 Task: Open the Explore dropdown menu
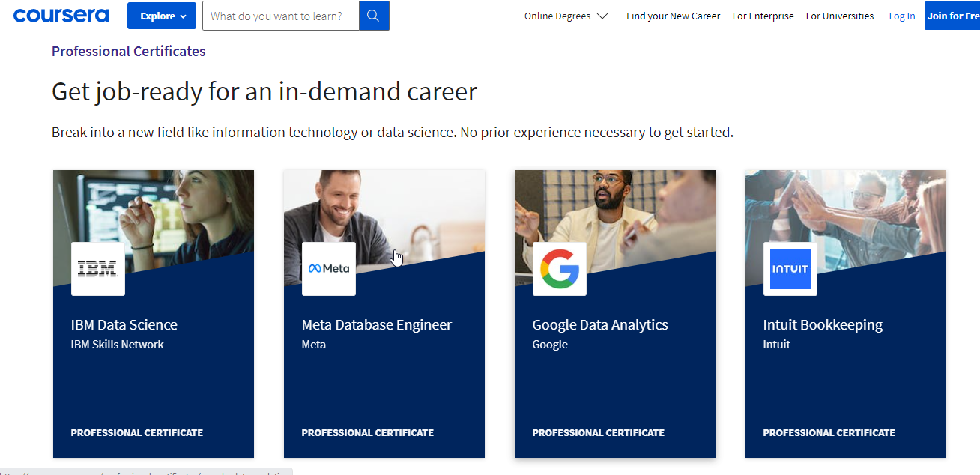[162, 16]
